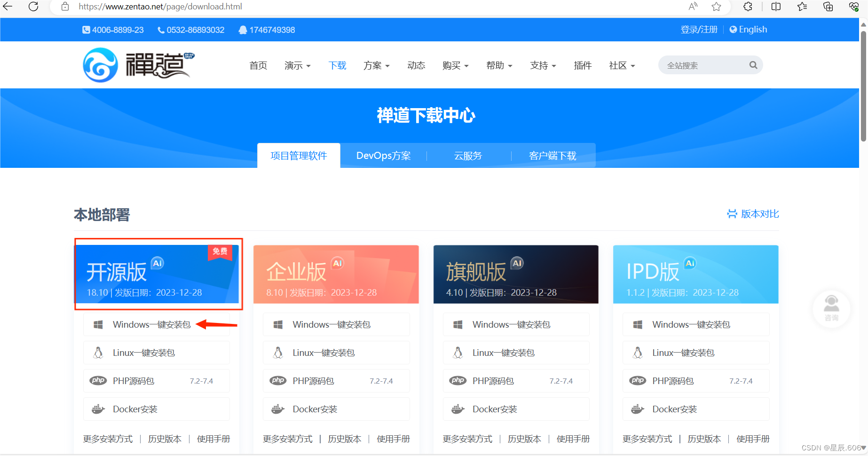Expand the 购买 dropdown menu

pos(456,65)
